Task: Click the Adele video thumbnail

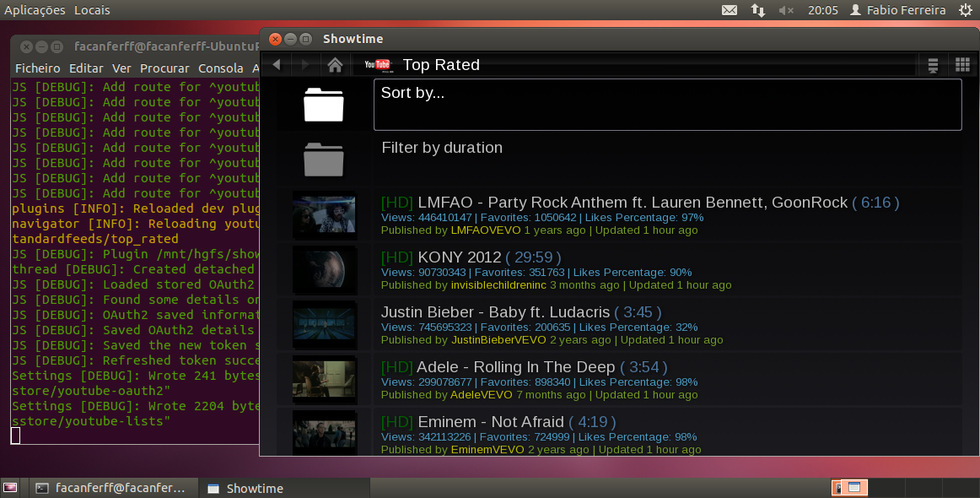Action: coord(325,381)
